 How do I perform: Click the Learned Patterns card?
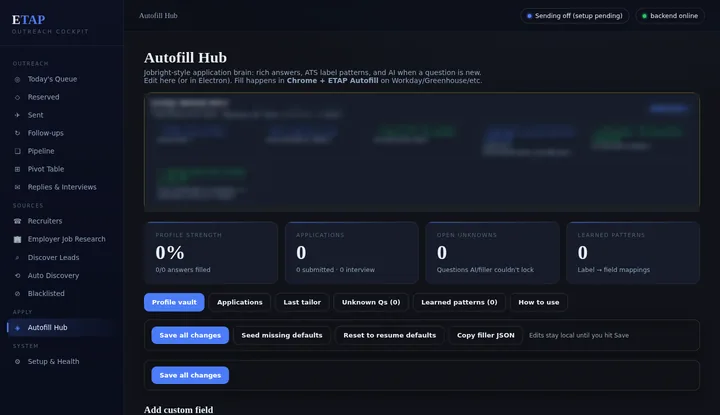[x=633, y=252]
